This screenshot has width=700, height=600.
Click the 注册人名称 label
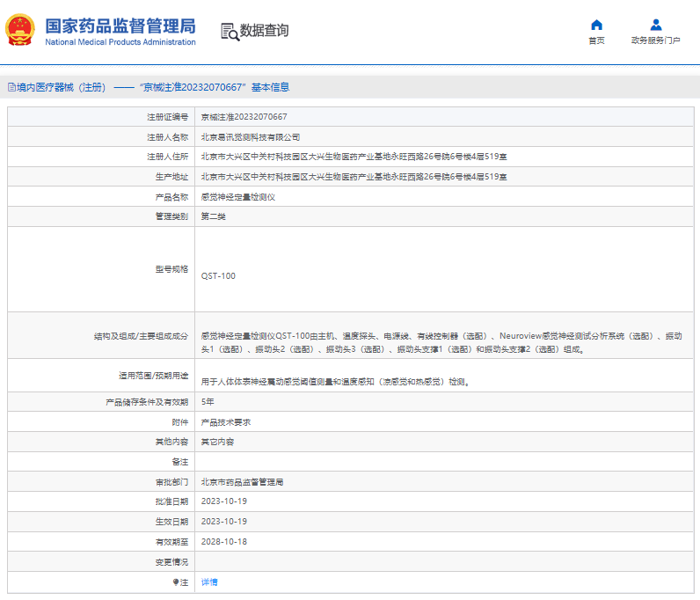coord(168,137)
